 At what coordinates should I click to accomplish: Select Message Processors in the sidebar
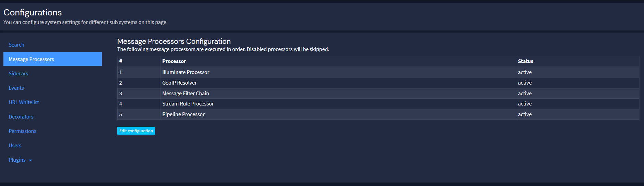[32, 59]
